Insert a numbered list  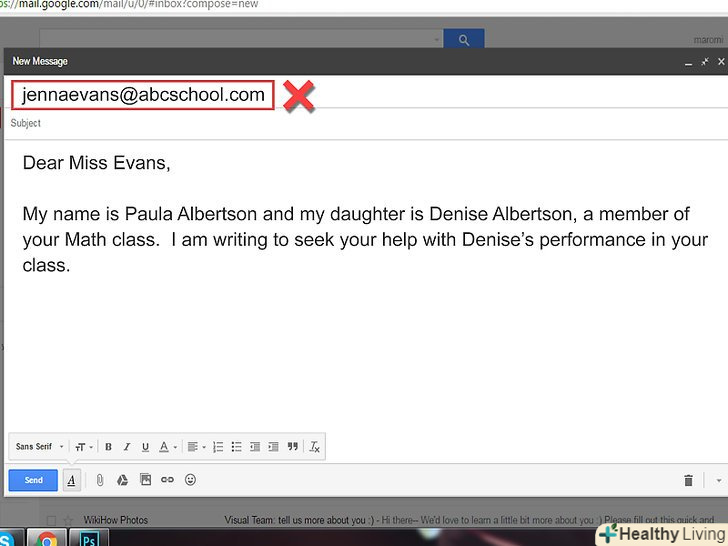218,447
